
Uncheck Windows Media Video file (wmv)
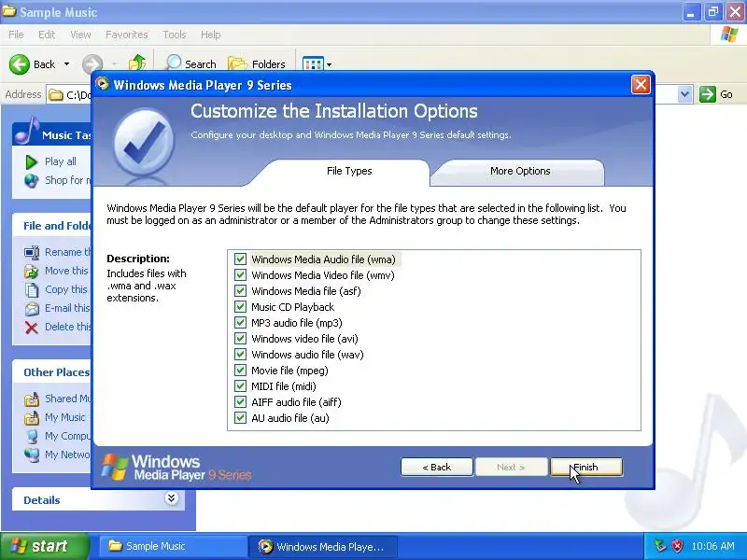[240, 275]
